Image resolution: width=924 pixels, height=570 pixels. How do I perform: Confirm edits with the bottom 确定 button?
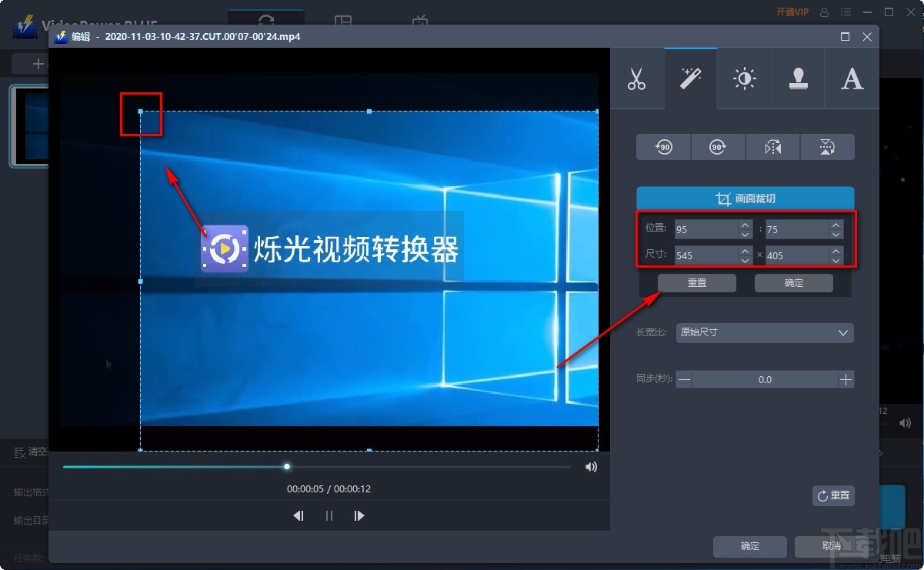pyautogui.click(x=750, y=546)
